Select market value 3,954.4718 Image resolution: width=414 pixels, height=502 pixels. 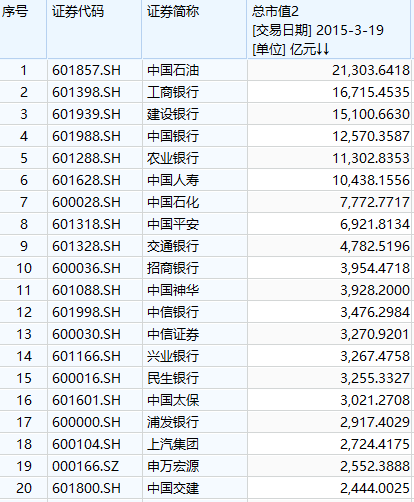[x=329, y=268]
